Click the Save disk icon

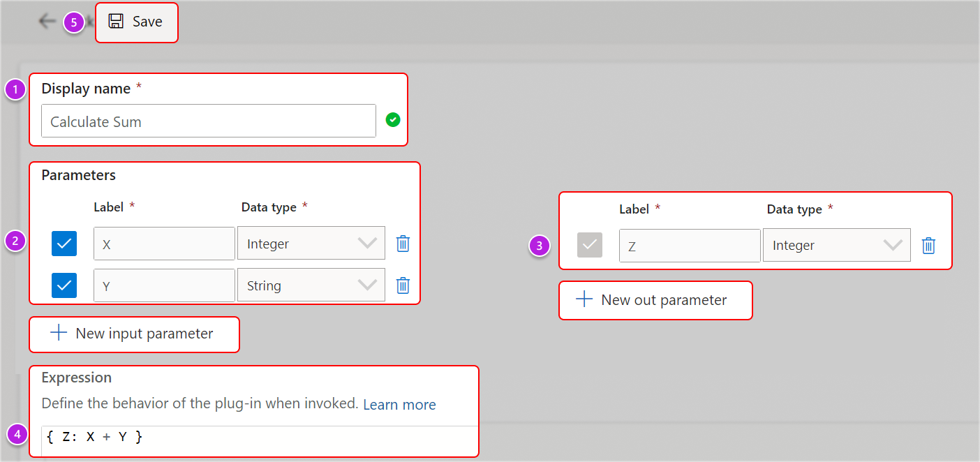pos(115,22)
